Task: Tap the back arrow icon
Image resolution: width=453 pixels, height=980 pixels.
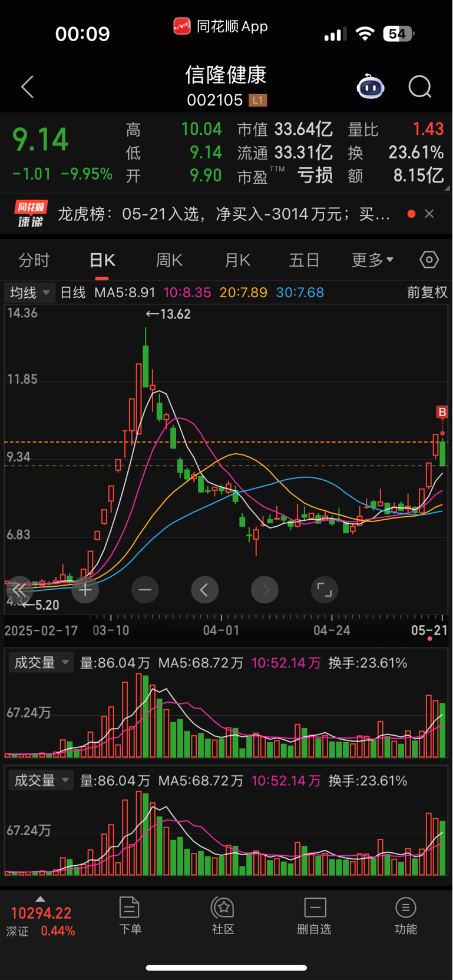Action: pos(27,87)
